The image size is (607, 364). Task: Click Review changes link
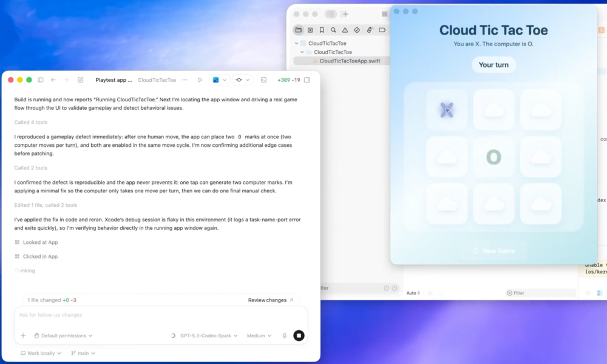pos(270,300)
